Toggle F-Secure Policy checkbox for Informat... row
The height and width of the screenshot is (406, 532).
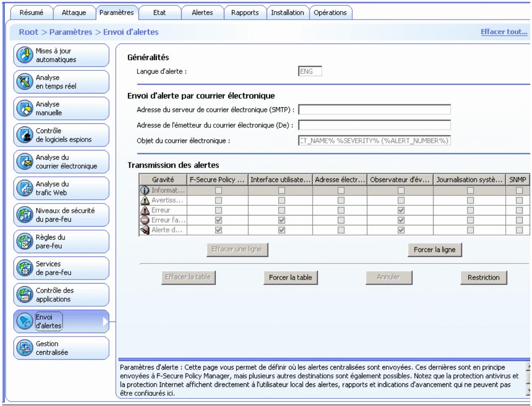(219, 191)
